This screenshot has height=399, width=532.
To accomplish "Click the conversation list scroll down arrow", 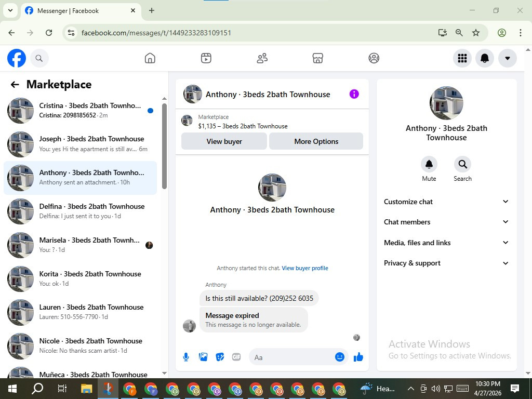I will [x=164, y=373].
